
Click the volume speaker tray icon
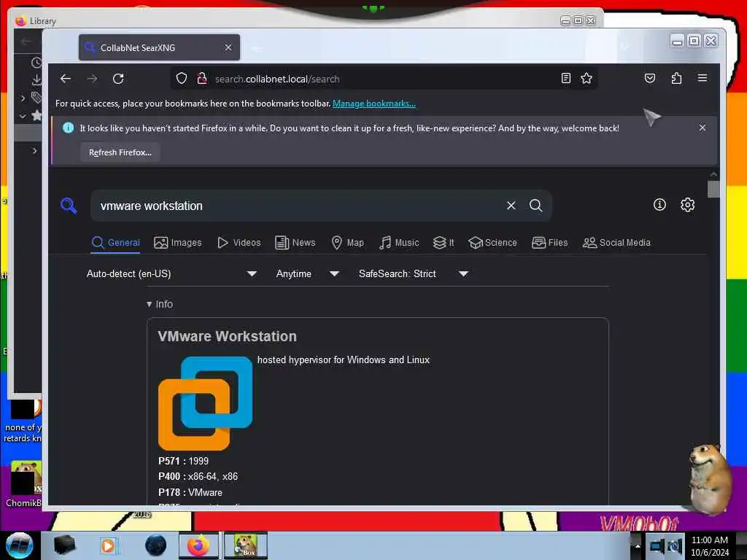click(x=675, y=545)
